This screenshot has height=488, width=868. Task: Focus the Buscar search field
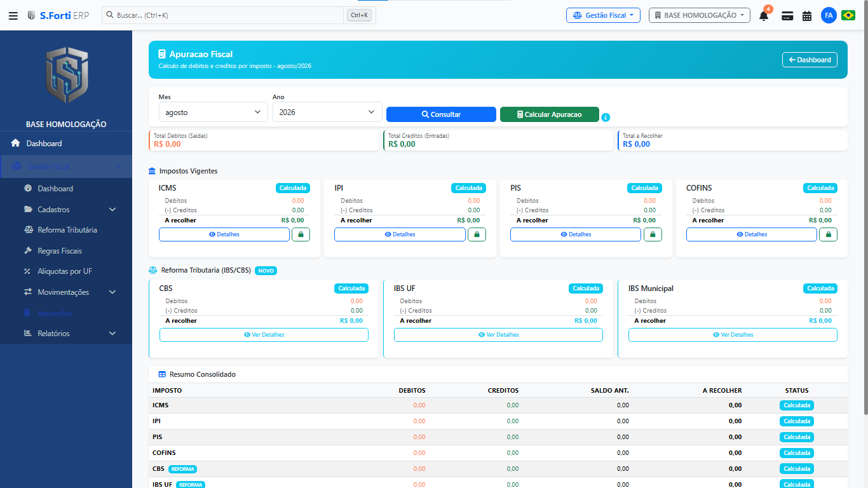coord(224,15)
